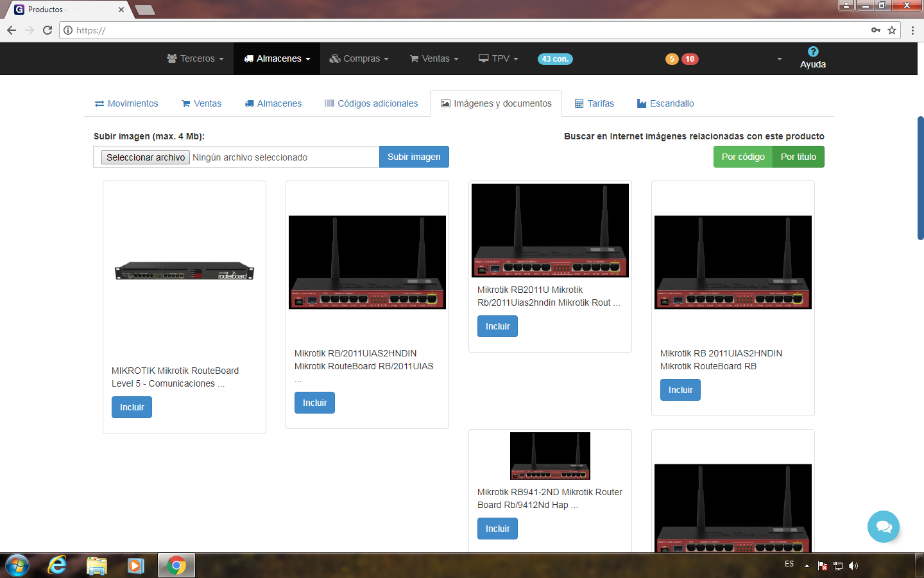Expand the Terceros dropdown menu
The height and width of the screenshot is (578, 924).
pyautogui.click(x=195, y=58)
